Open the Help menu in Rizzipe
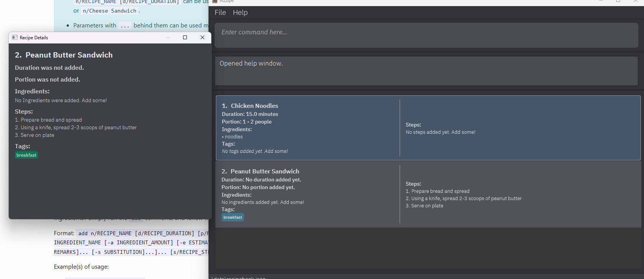 point(240,13)
